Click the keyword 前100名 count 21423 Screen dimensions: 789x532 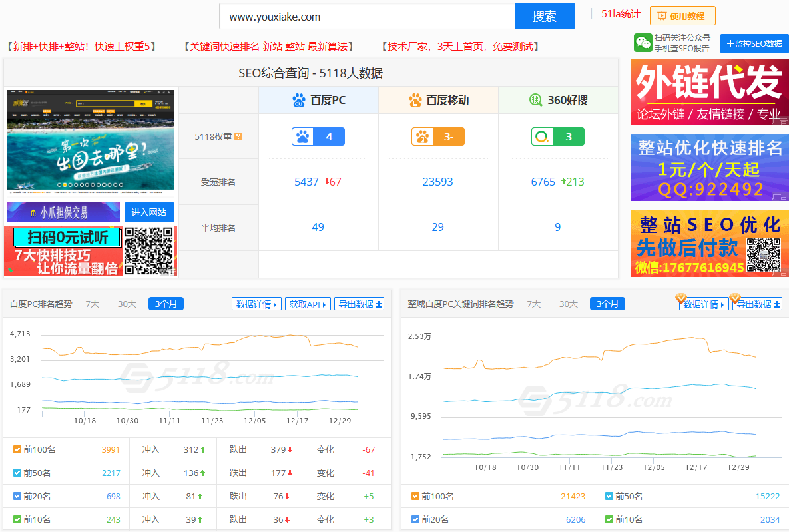coord(573,496)
